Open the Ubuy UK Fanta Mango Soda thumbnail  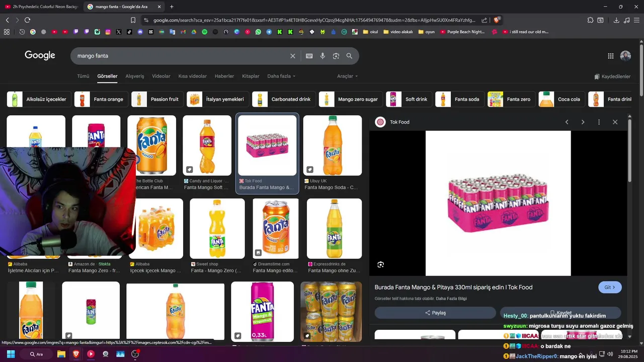point(332,145)
